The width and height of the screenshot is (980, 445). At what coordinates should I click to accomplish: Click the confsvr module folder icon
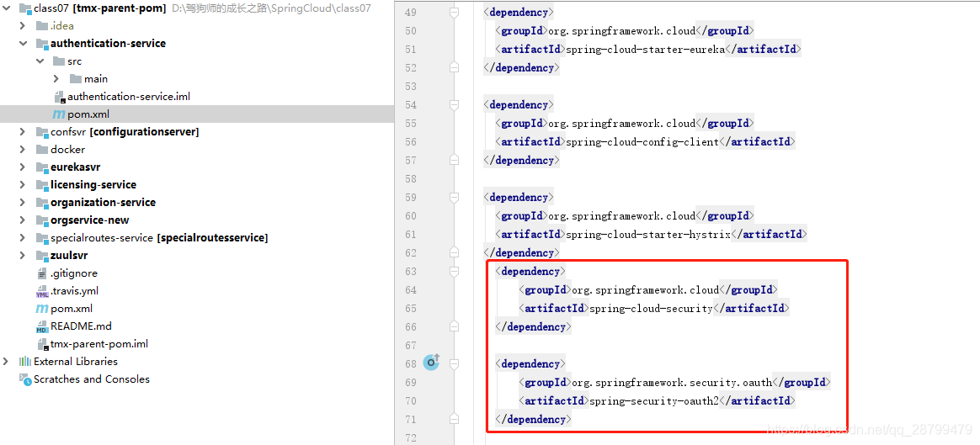(x=42, y=132)
